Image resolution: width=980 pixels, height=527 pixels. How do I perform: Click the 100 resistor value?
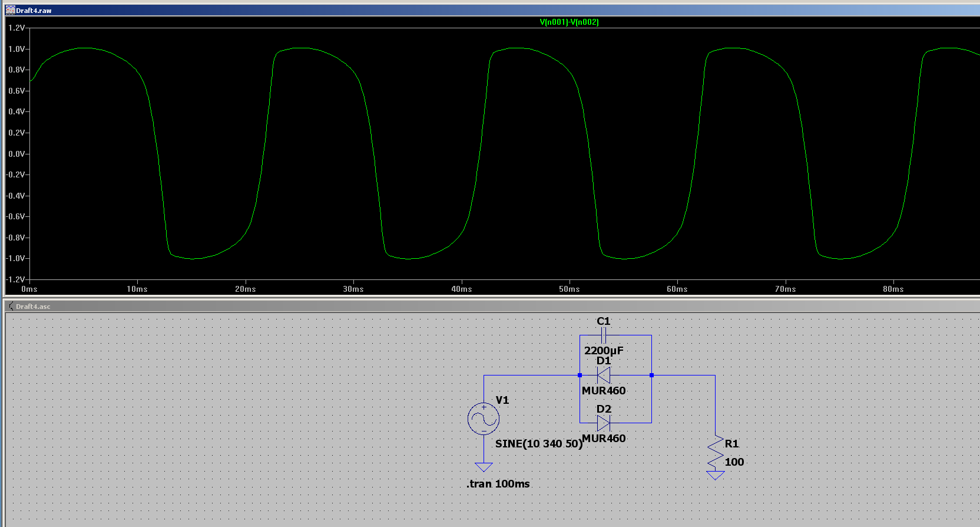(734, 462)
